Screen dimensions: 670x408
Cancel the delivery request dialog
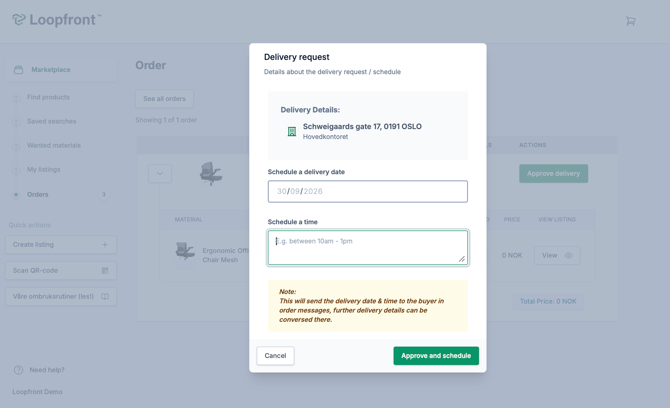pos(275,356)
